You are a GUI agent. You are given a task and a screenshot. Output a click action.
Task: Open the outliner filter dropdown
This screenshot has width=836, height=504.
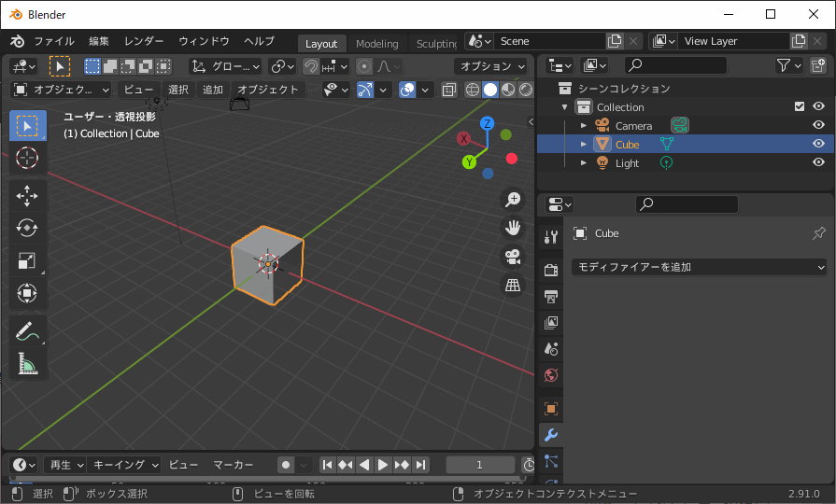(x=788, y=65)
